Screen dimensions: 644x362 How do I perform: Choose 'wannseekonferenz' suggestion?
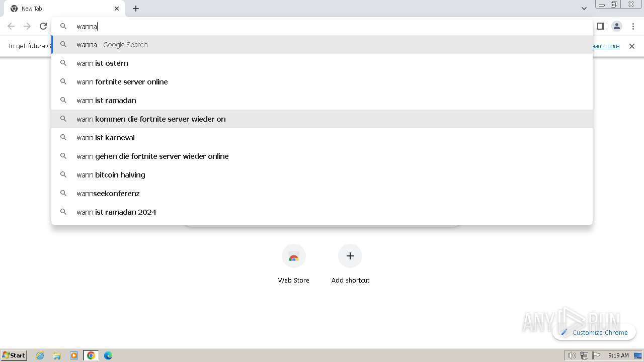322,194
